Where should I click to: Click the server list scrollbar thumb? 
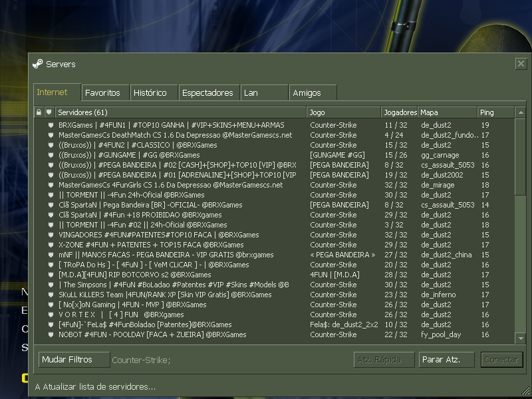521,157
